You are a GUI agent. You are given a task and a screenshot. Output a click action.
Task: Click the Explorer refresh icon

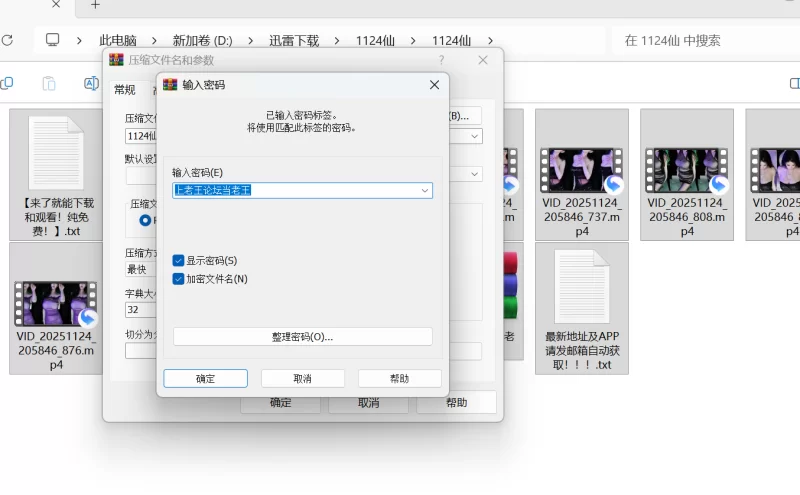tap(7, 40)
